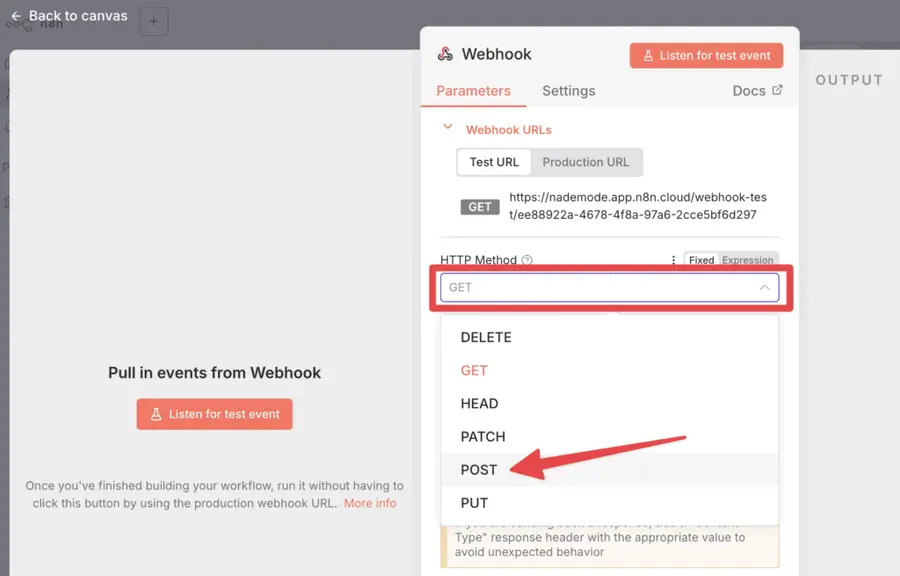This screenshot has height=576, width=900.
Task: Open the Docs external link
Action: tap(757, 91)
